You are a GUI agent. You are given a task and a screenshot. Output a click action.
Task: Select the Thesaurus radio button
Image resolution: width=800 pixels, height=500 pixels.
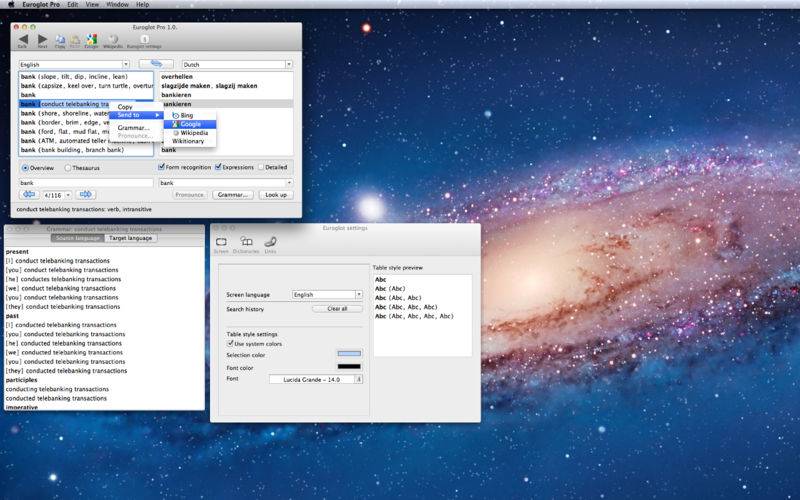click(67, 168)
